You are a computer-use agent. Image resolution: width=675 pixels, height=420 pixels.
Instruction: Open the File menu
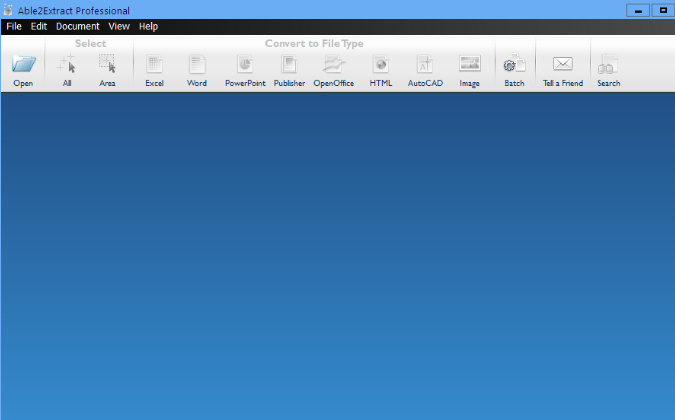(14, 26)
